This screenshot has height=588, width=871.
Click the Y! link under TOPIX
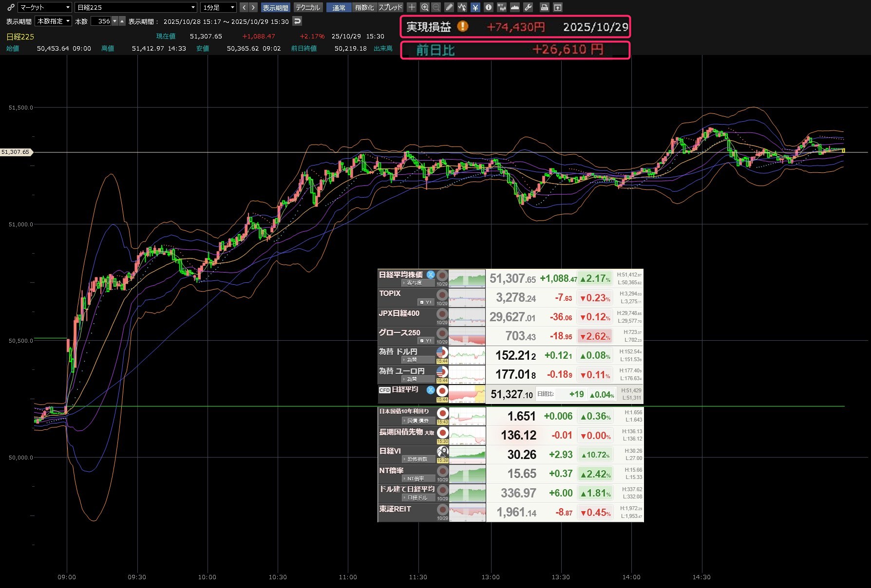426,302
